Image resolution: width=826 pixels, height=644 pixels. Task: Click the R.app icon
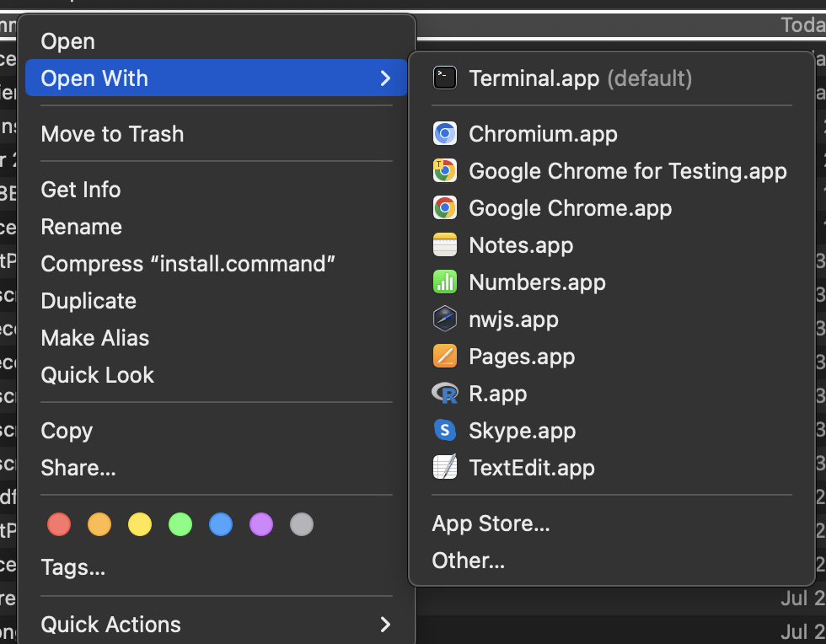pyautogui.click(x=445, y=394)
